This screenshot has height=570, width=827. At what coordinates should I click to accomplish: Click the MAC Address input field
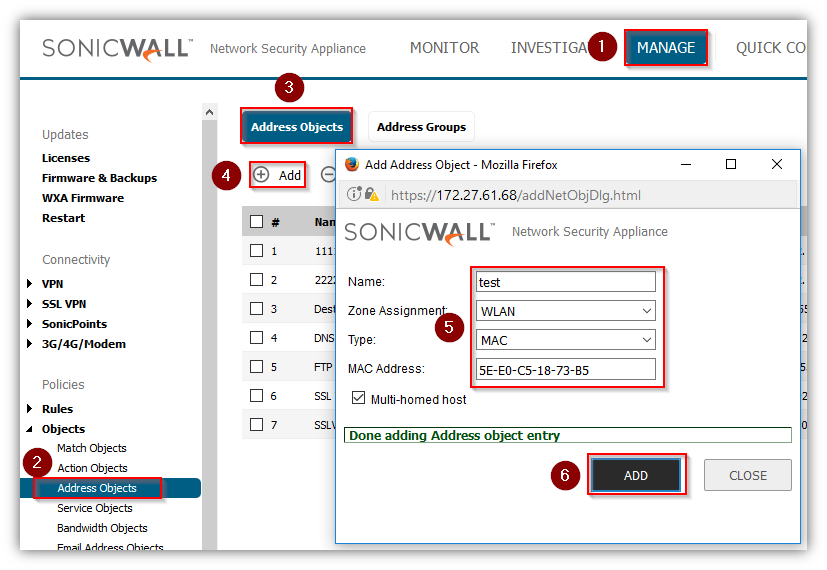565,370
